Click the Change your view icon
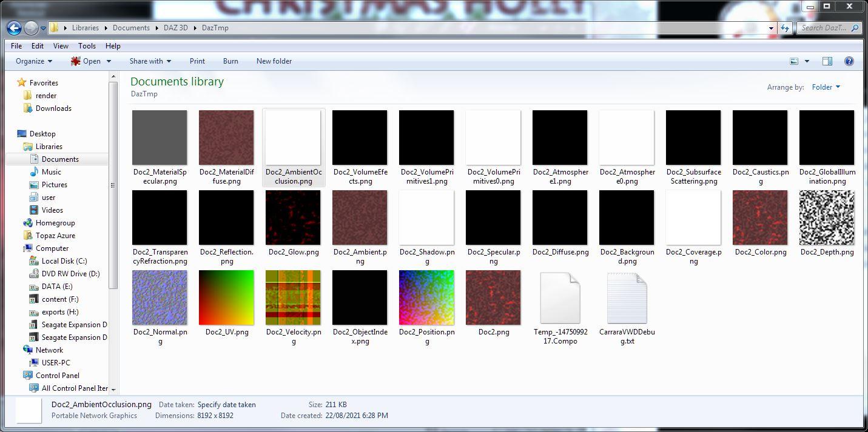 pos(794,61)
